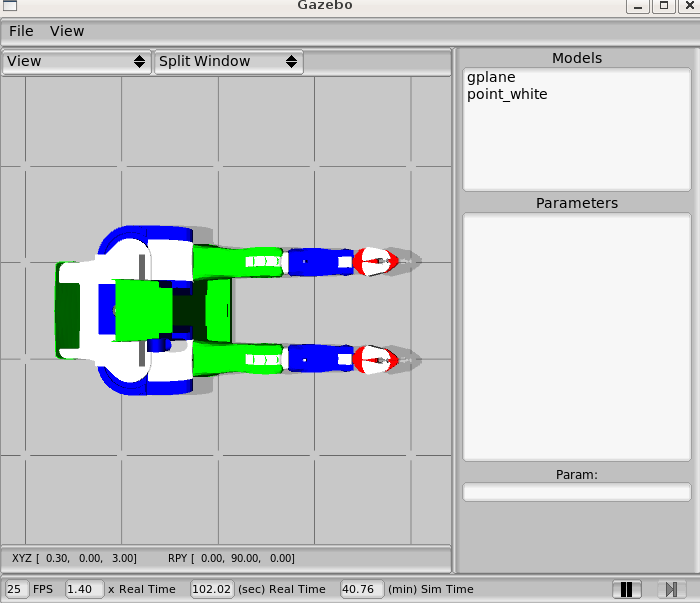The width and height of the screenshot is (700, 603).
Task: Minimize the Gazebo window
Action: pyautogui.click(x=636, y=6)
